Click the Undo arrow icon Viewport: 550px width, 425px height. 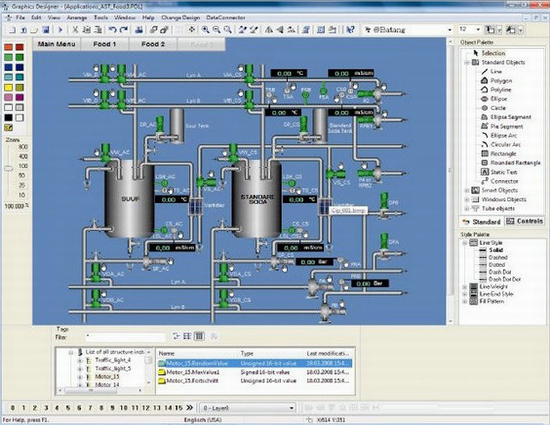(x=113, y=30)
